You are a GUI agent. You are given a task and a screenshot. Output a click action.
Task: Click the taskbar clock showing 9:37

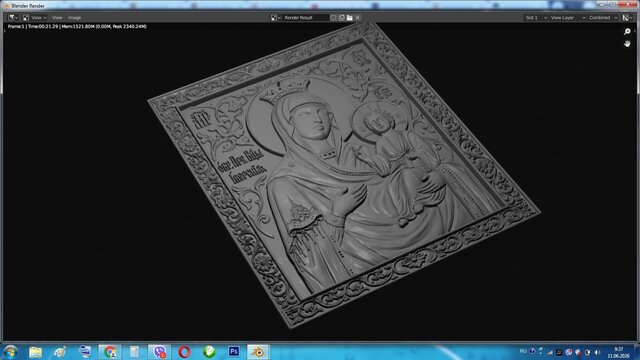(x=619, y=352)
